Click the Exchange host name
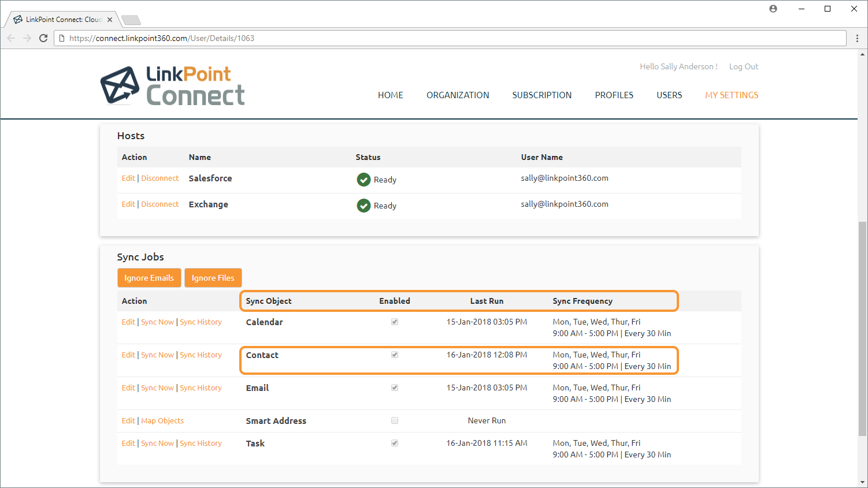 click(209, 204)
